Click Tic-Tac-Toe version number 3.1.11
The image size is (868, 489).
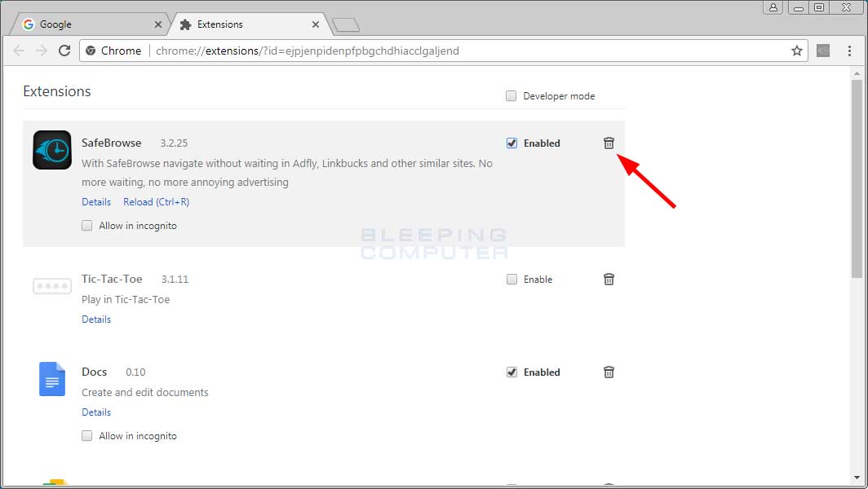(x=175, y=280)
